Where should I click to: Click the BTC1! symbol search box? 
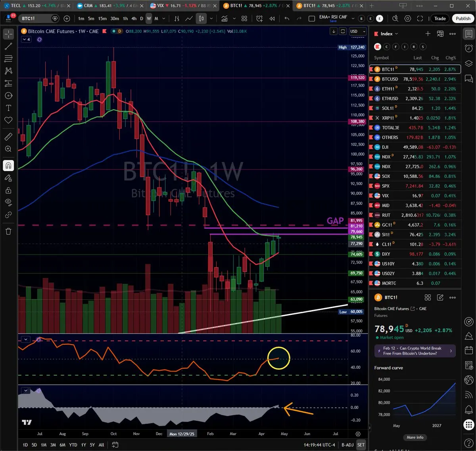tap(39, 19)
